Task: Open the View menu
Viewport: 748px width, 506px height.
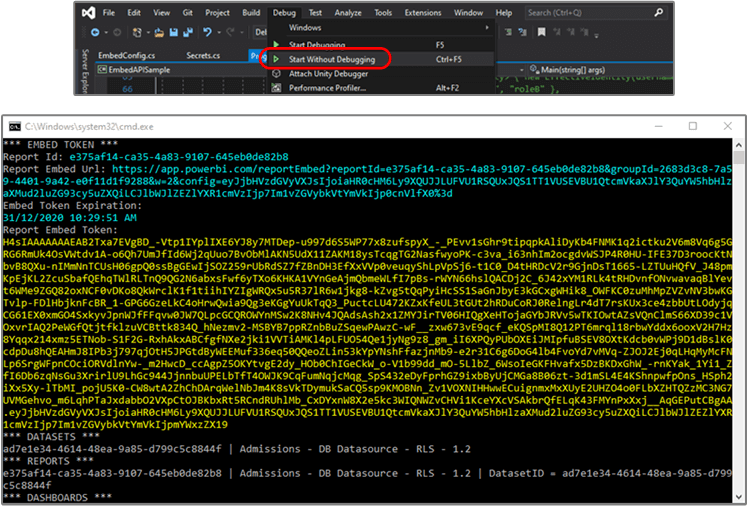Action: point(161,13)
